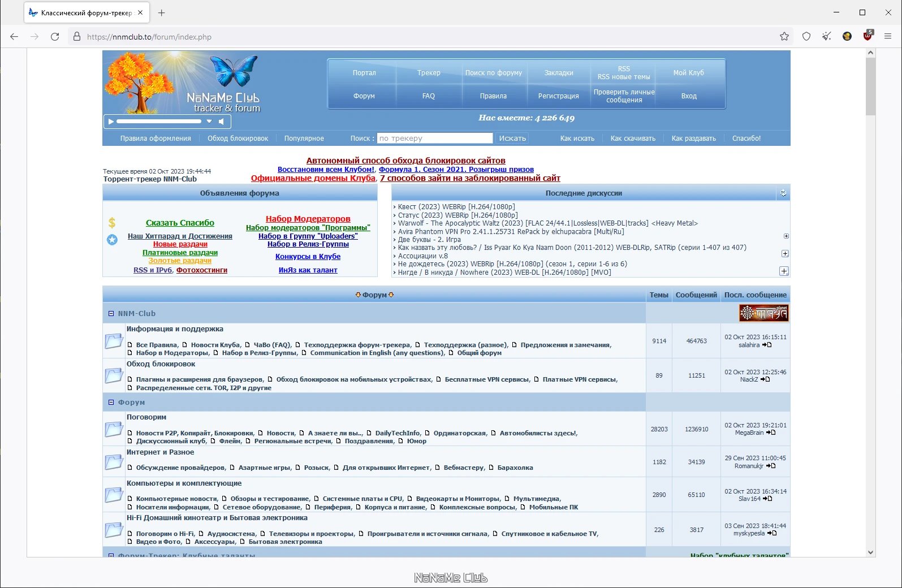Open the Мой Клуб menu item
This screenshot has height=588, width=902.
[x=689, y=73]
